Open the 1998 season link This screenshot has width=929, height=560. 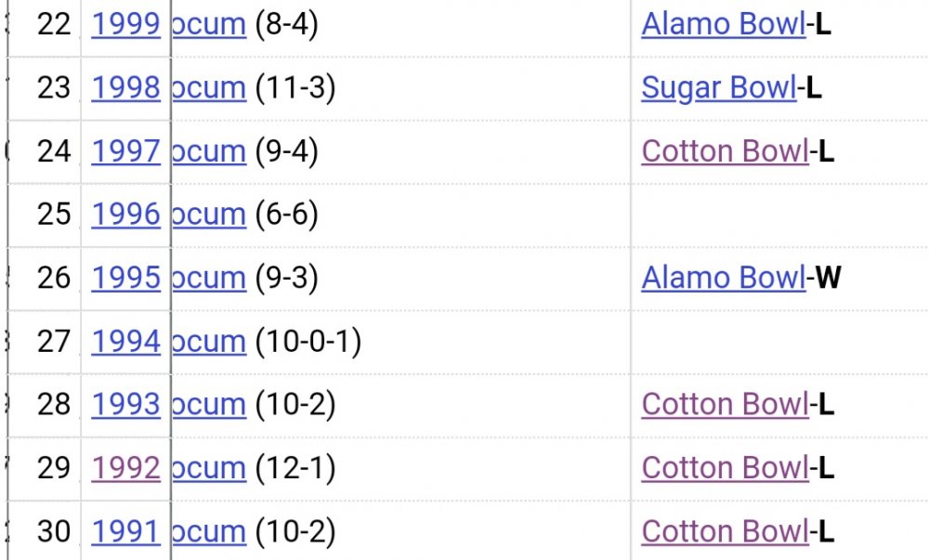[x=125, y=88]
